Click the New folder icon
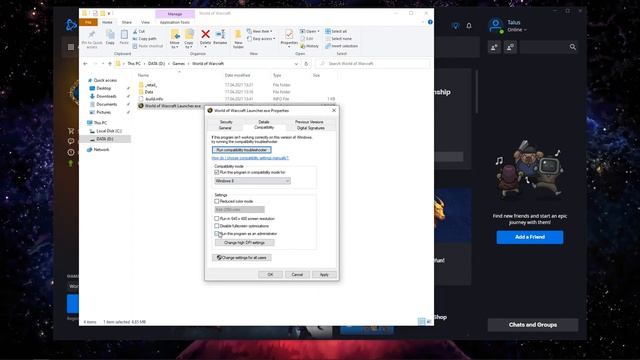The image size is (640, 360). click(238, 34)
